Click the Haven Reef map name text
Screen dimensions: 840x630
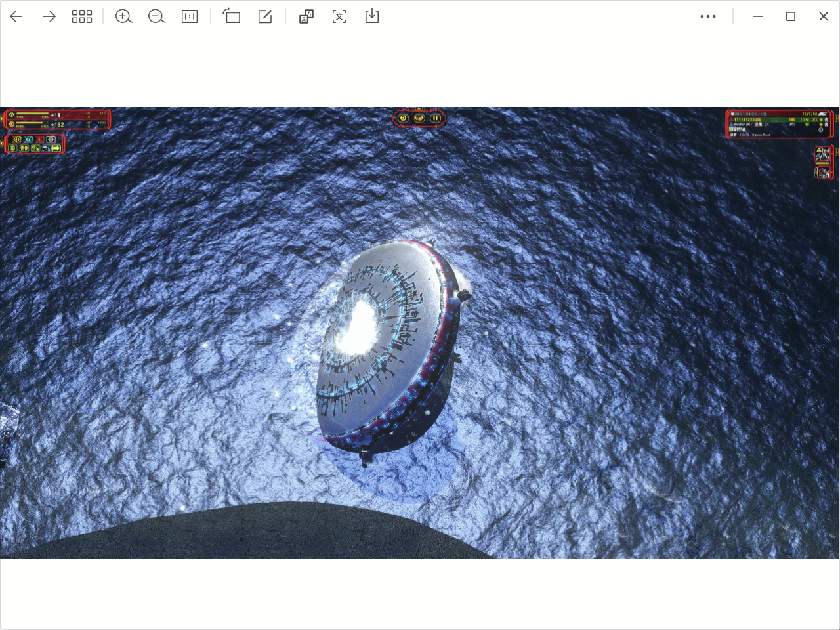(x=761, y=135)
